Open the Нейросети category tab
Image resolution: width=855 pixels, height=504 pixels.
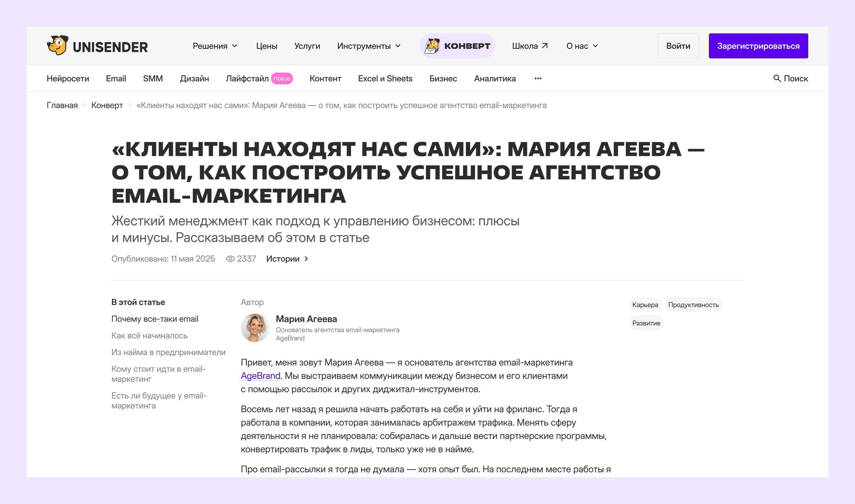(x=68, y=78)
